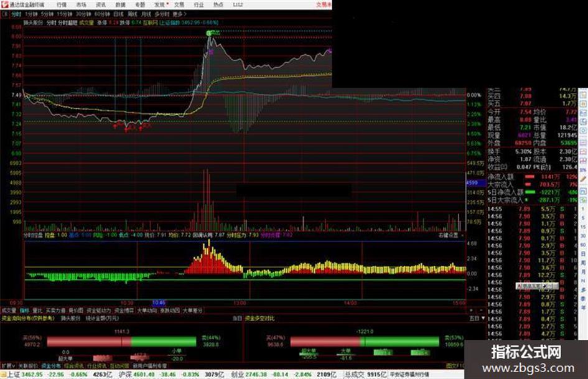The width and height of the screenshot is (588, 379).
Task: Select the 大单动向 indicator tab
Action: (147, 311)
